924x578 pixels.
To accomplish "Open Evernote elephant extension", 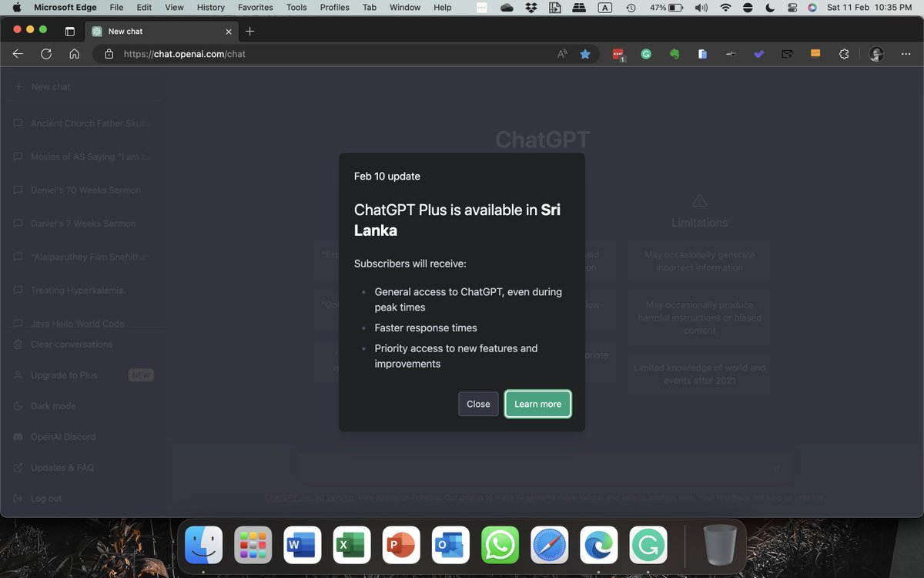I will click(x=675, y=54).
